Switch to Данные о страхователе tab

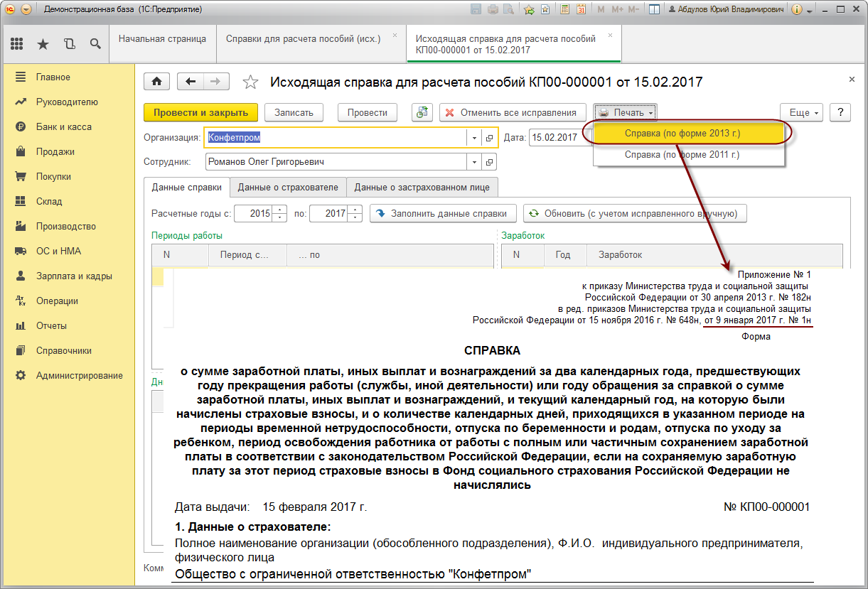(x=289, y=188)
